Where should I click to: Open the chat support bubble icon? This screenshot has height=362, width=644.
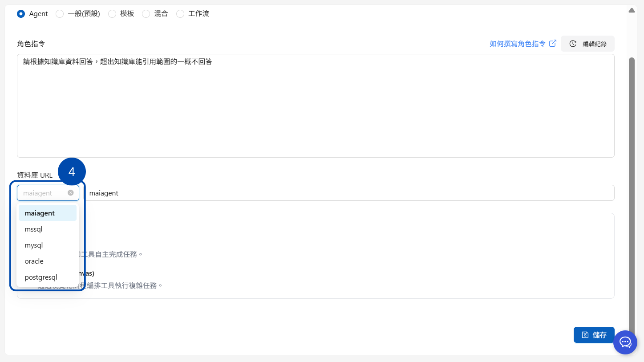click(x=625, y=342)
